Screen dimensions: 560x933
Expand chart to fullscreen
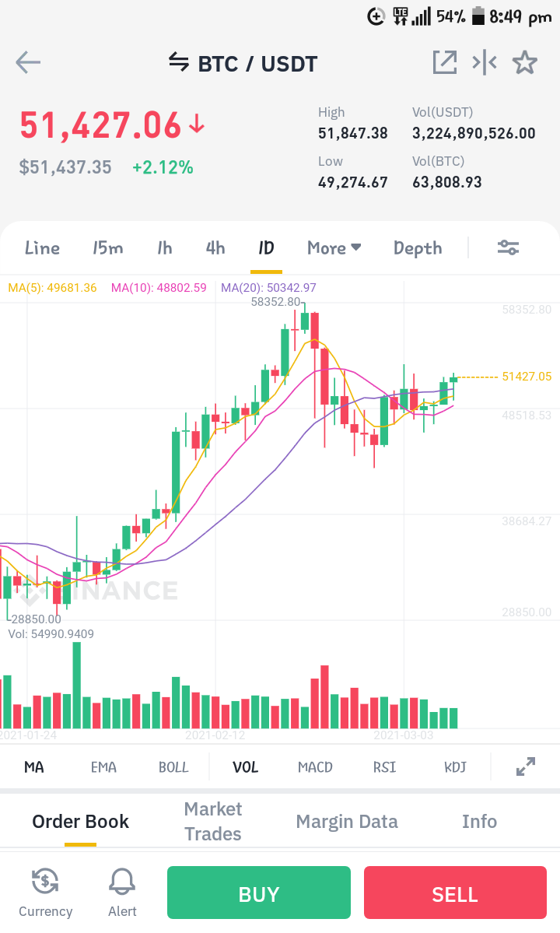[x=526, y=766]
